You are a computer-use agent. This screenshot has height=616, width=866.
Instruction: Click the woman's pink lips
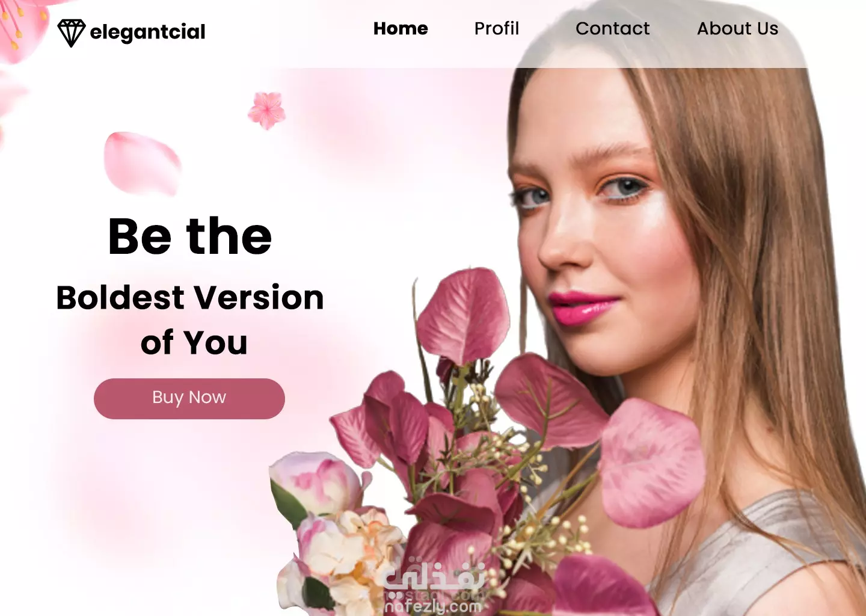(582, 307)
